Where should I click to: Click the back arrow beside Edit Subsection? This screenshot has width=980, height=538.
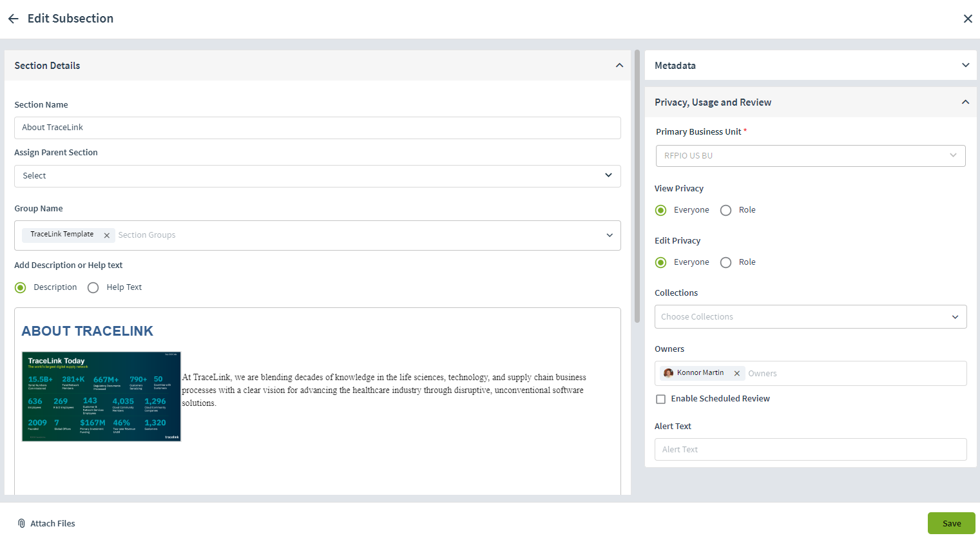point(13,19)
